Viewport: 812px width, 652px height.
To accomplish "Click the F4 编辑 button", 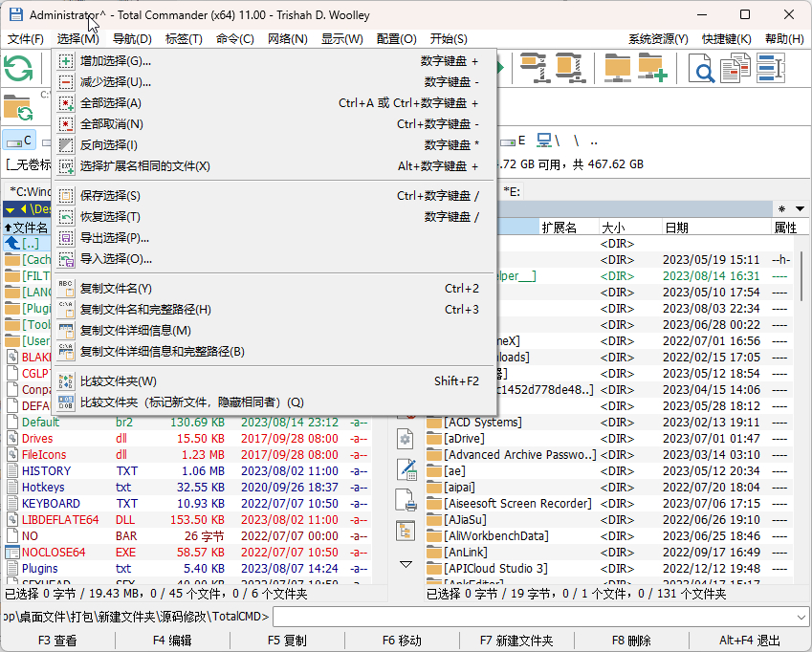I will click(172, 641).
